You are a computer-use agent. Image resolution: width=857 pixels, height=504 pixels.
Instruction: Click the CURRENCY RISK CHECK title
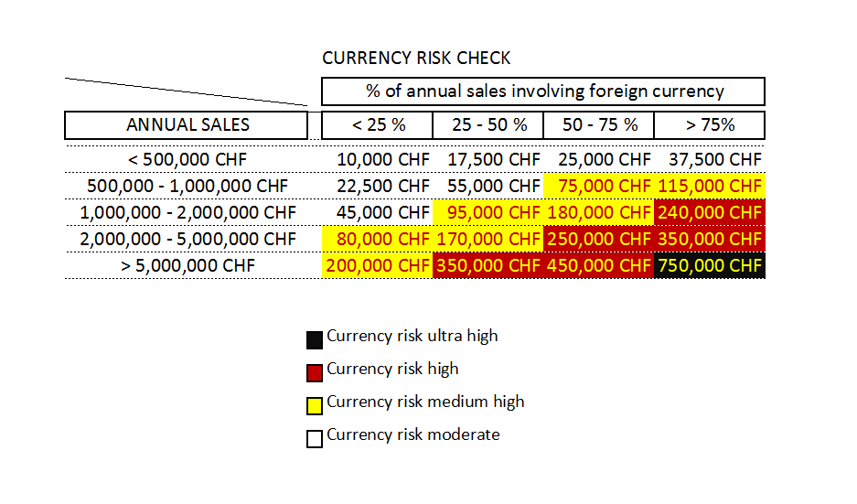tap(416, 58)
